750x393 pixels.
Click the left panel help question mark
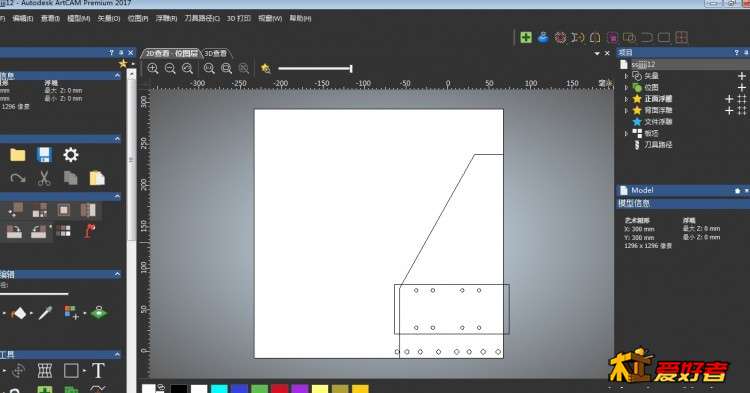[x=111, y=53]
